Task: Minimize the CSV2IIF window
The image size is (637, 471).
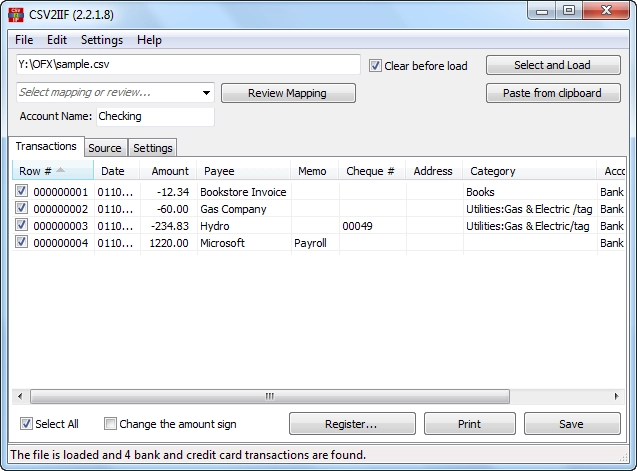Action: pyautogui.click(x=542, y=11)
